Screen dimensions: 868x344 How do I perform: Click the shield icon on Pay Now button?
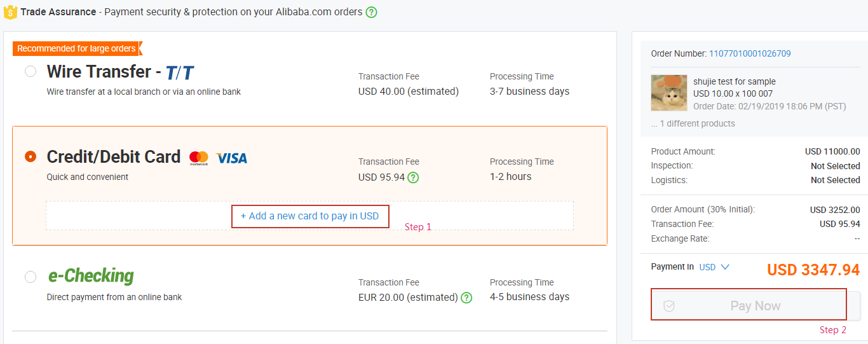pyautogui.click(x=669, y=306)
